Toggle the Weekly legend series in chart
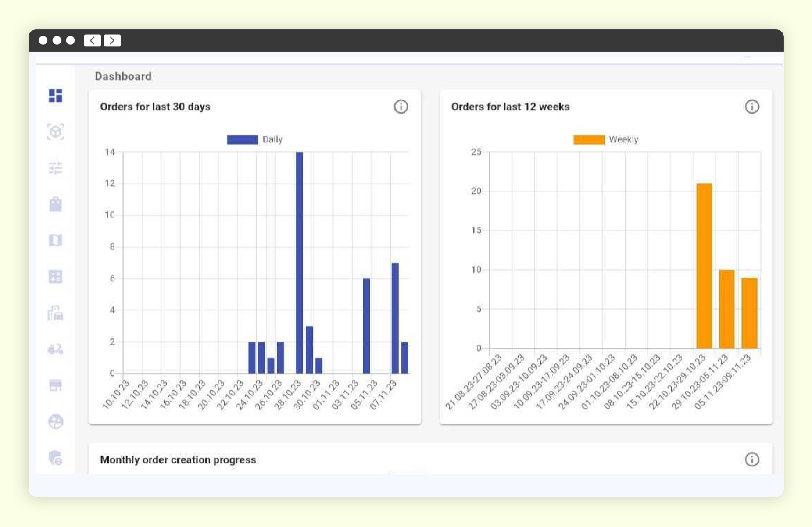The height and width of the screenshot is (527, 812). (x=605, y=139)
